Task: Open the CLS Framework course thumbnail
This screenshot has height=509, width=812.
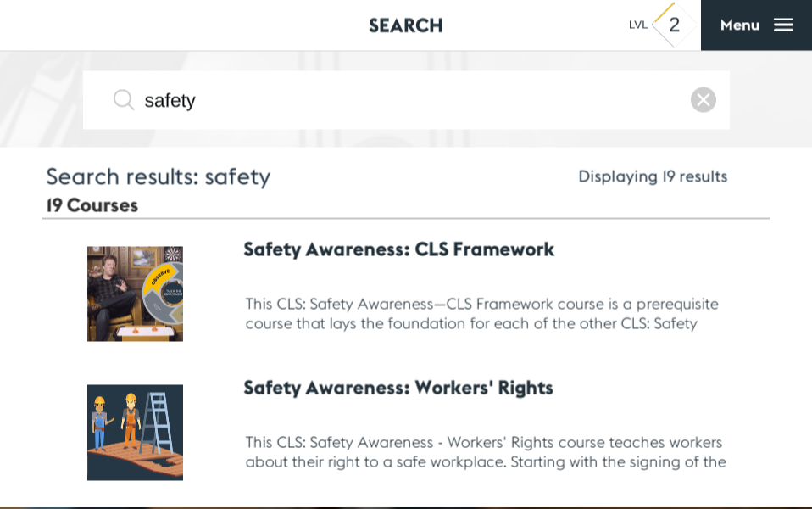Action: coord(135,294)
